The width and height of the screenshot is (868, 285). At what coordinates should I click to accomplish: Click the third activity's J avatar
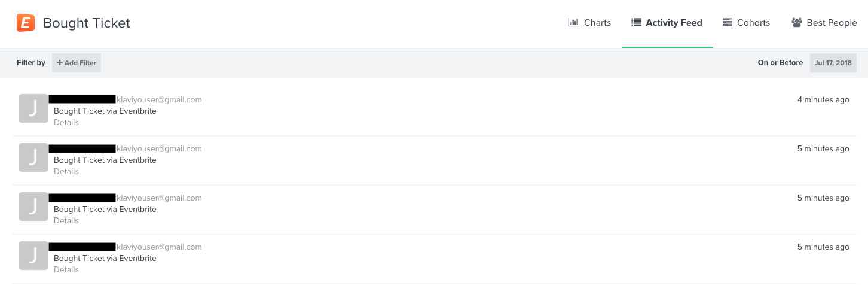pyautogui.click(x=33, y=207)
